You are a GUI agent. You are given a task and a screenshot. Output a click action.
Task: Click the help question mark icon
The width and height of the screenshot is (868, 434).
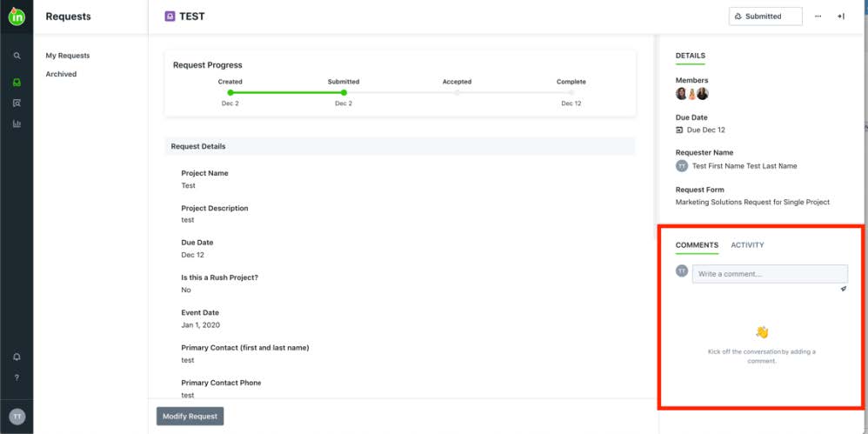pos(17,377)
